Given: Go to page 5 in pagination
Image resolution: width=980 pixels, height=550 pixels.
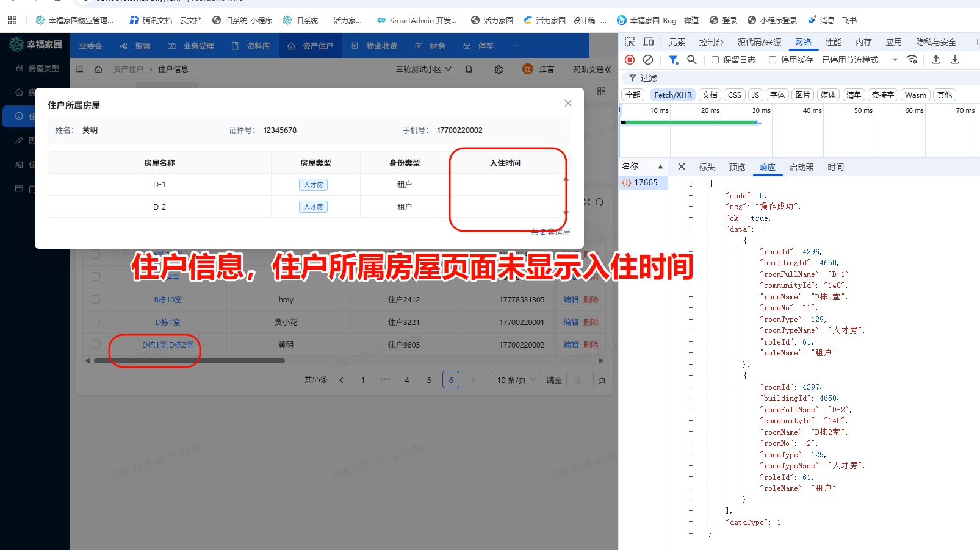Looking at the screenshot, I should pos(429,379).
